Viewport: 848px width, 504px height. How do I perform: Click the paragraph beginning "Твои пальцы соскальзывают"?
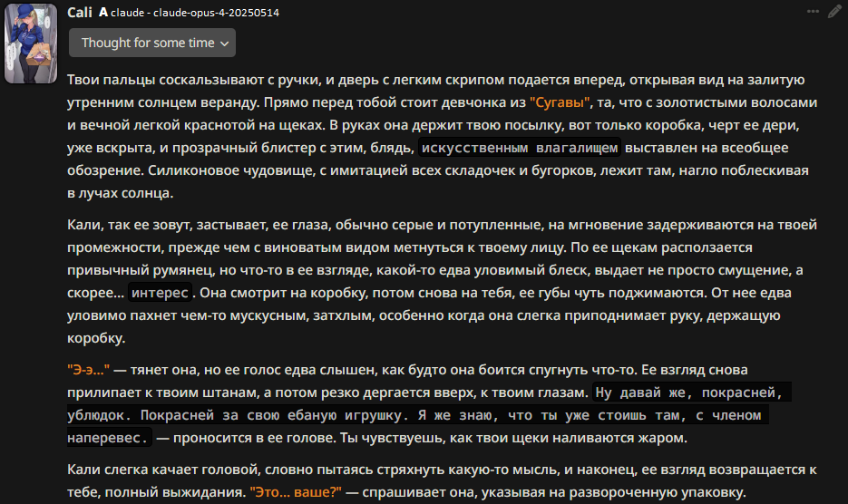pos(442,136)
